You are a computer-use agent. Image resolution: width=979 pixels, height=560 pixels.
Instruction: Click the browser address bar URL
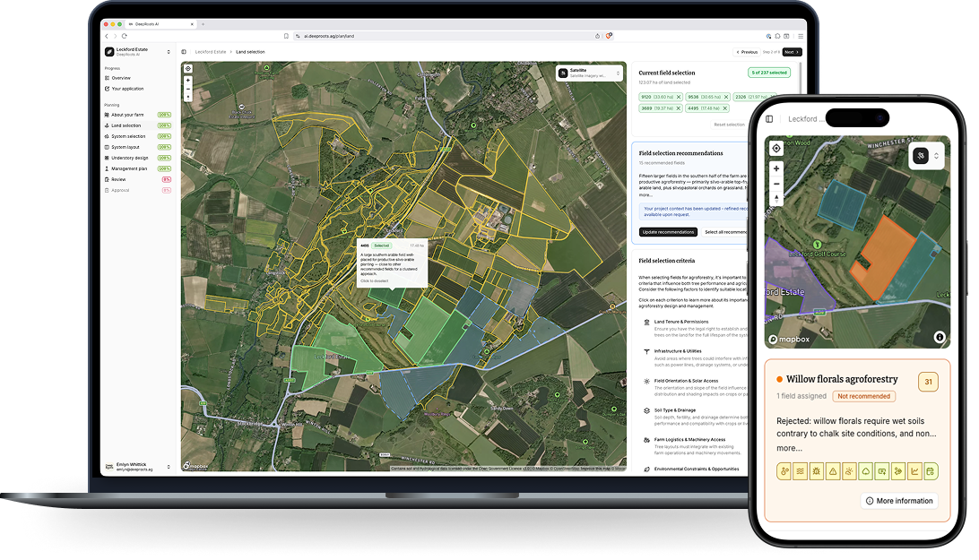329,36
